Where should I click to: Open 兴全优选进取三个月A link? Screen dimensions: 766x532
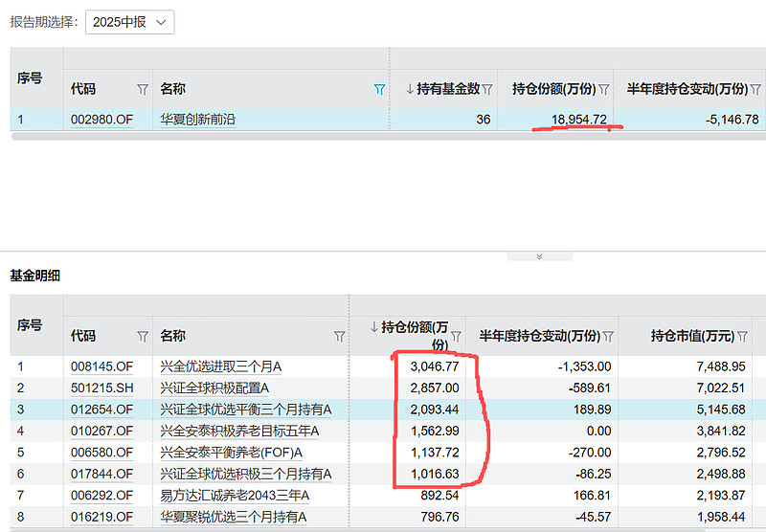coord(221,366)
